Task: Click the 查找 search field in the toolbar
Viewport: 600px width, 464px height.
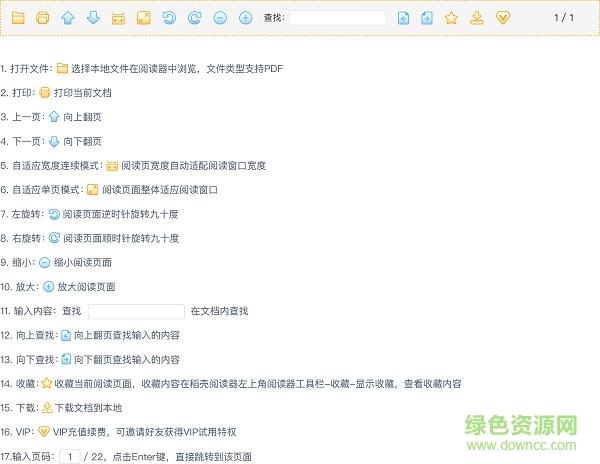Action: click(337, 18)
